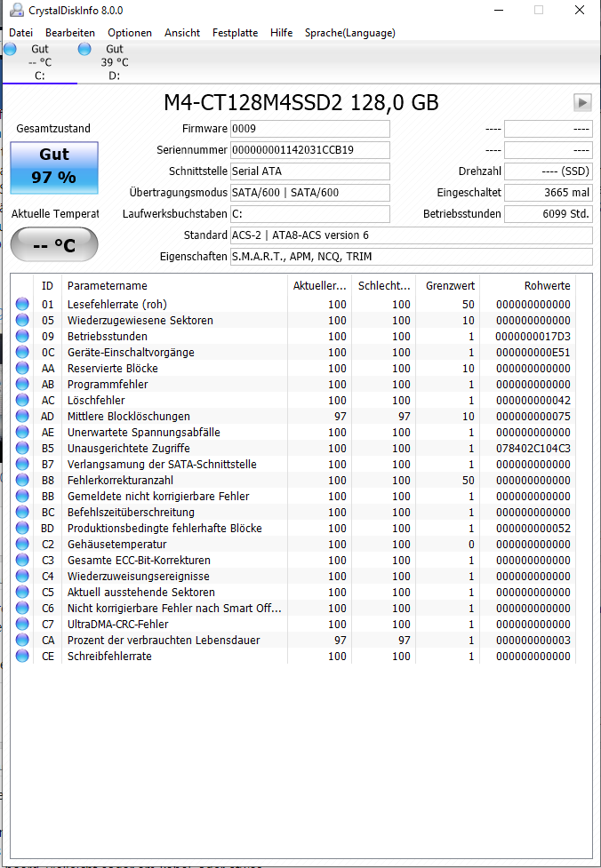
Task: Click the Laufwerksbuchstaben C: field
Action: tap(310, 214)
